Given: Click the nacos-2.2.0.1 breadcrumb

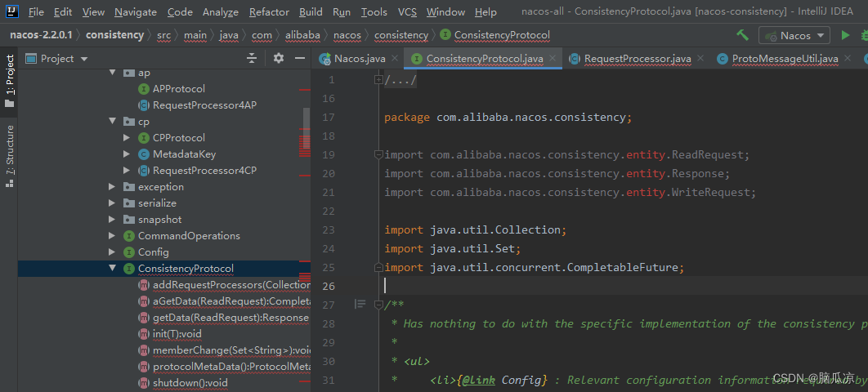Looking at the screenshot, I should tap(41, 35).
